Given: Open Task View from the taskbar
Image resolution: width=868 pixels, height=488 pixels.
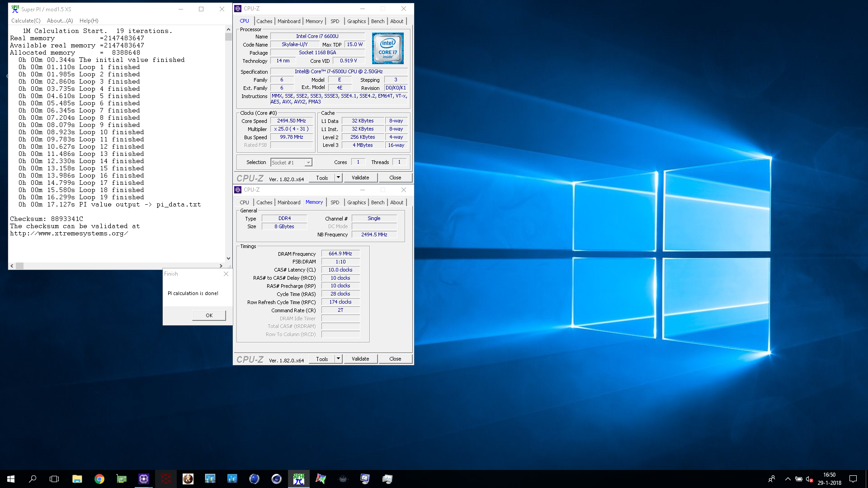Looking at the screenshot, I should pyautogui.click(x=54, y=479).
